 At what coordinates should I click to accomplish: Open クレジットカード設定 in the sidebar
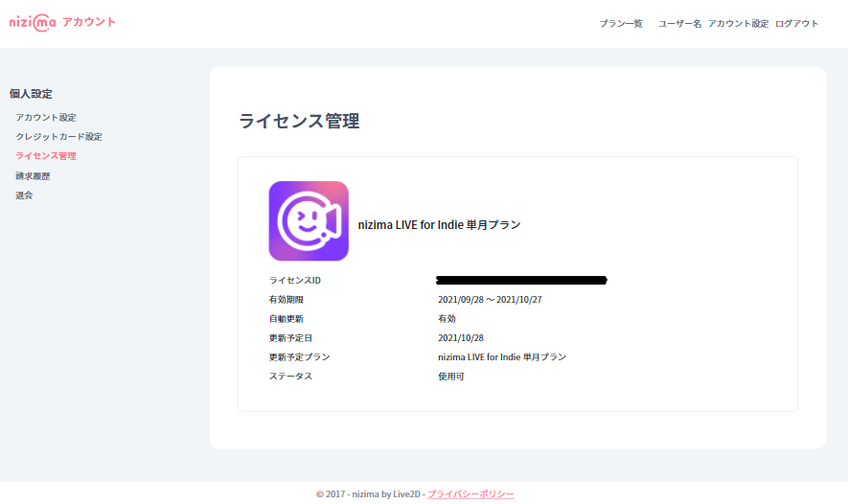[x=59, y=136]
